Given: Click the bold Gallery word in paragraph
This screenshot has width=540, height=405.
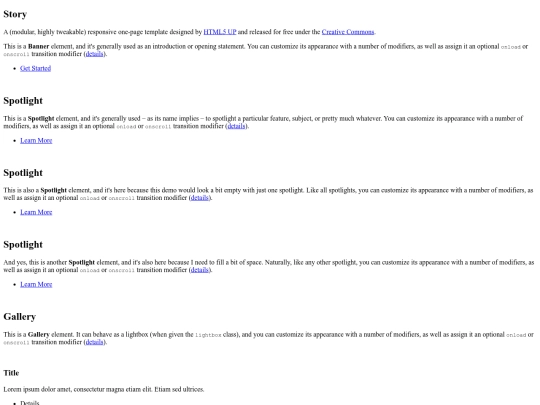Looking at the screenshot, I should click(x=39, y=334).
